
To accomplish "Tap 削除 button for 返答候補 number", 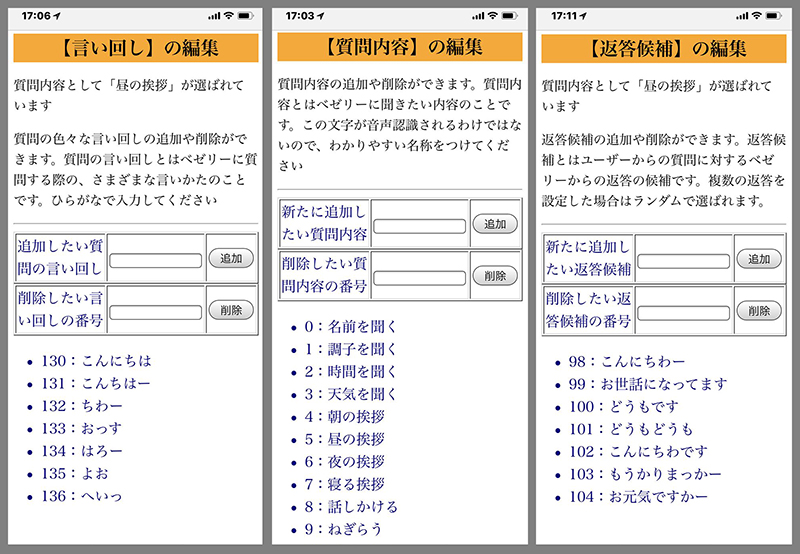I will coord(759,310).
